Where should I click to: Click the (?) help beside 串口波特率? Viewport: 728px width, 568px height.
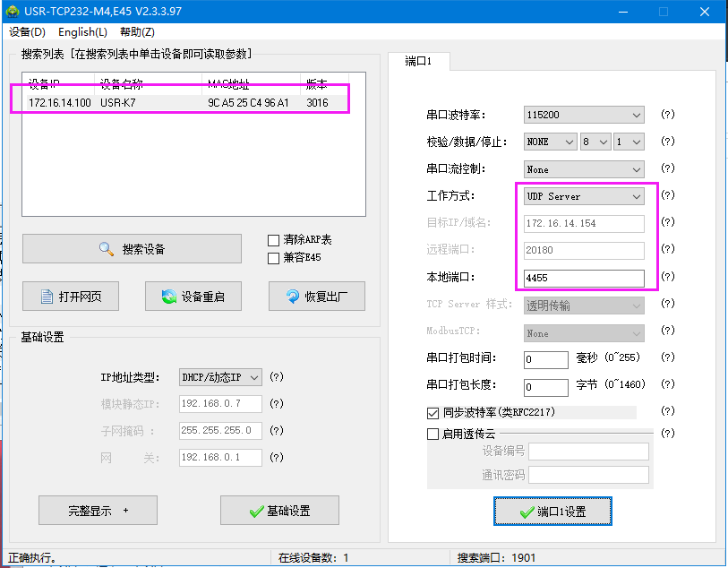(667, 115)
